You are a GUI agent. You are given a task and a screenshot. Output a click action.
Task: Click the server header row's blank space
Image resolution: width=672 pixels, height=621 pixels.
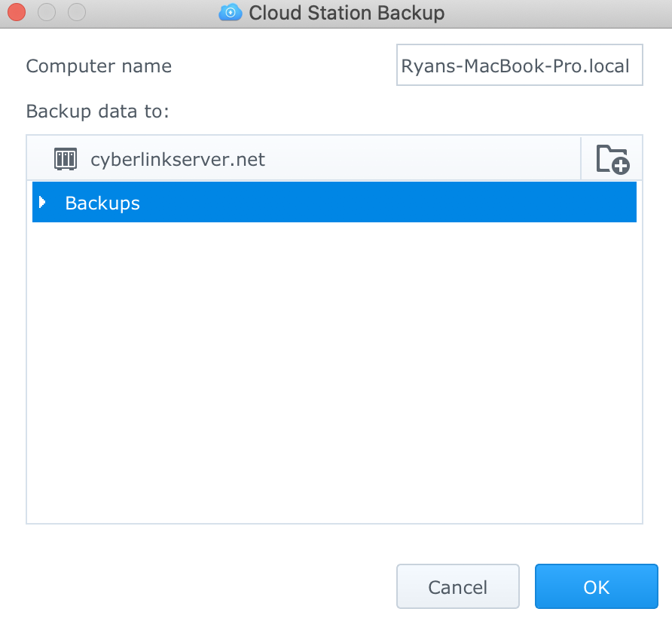pos(422,159)
